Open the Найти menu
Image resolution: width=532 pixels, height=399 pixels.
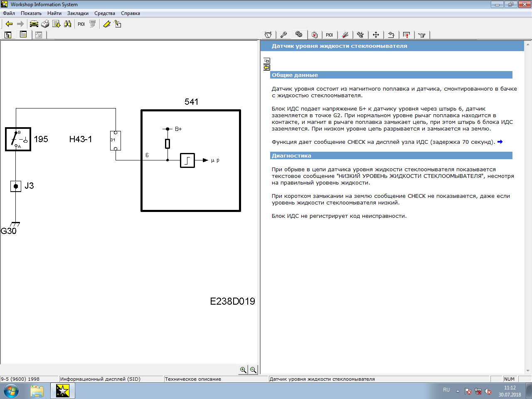point(54,13)
